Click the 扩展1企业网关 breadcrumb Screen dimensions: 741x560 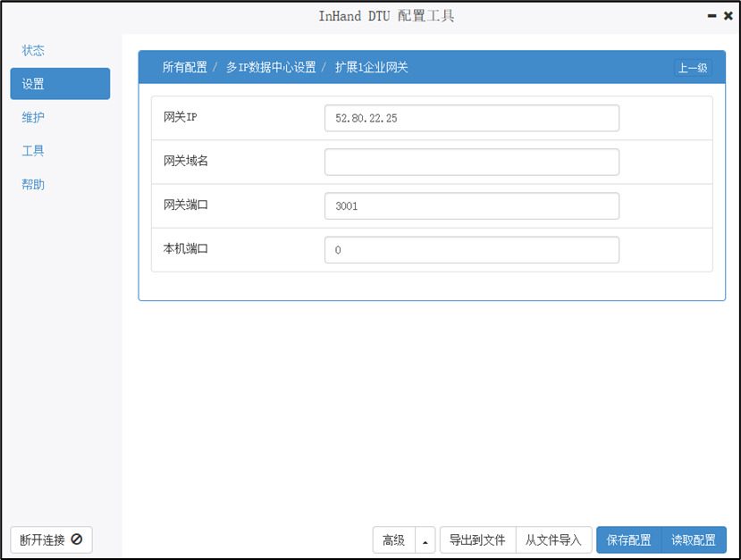click(372, 67)
